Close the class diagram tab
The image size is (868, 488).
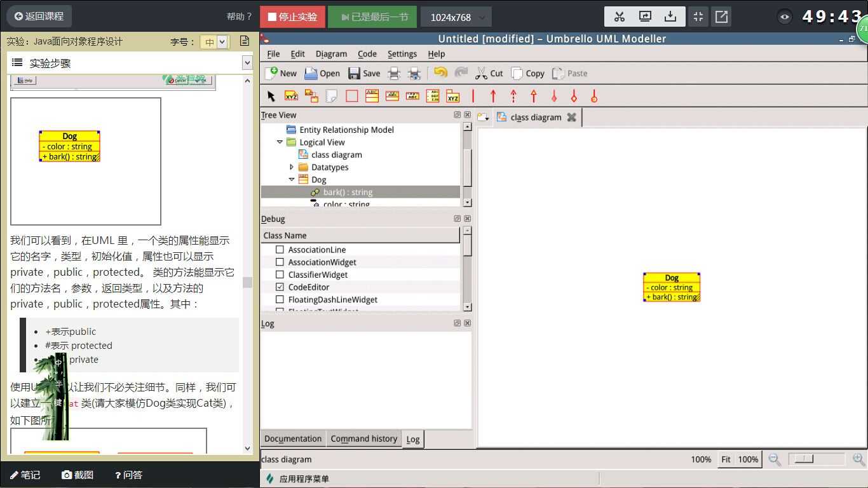point(571,117)
